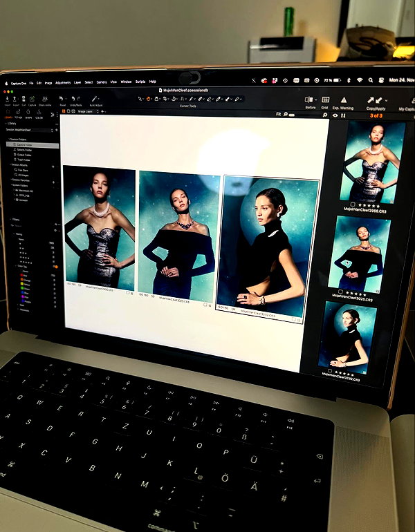
Task: Select the turtleneck profile image in viewer
Action: tap(267, 247)
